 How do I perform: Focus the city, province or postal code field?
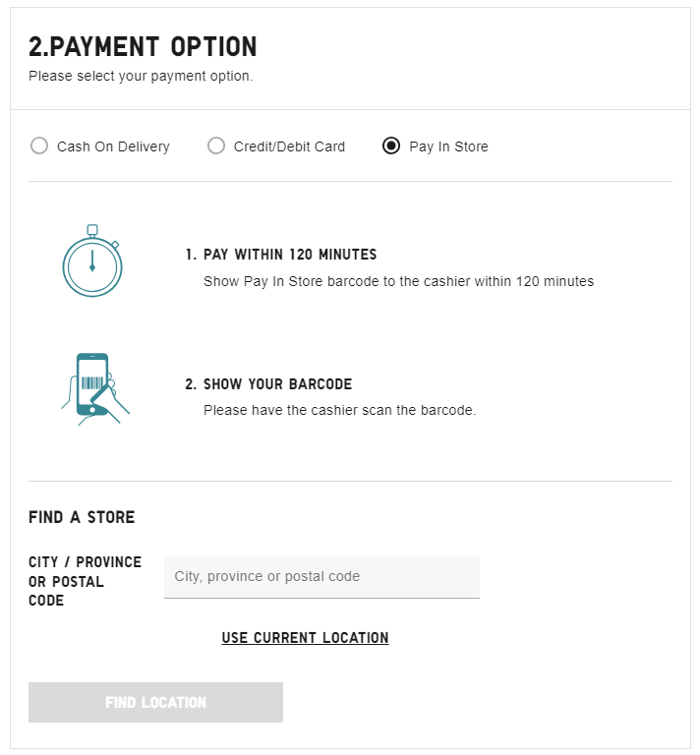click(x=321, y=577)
